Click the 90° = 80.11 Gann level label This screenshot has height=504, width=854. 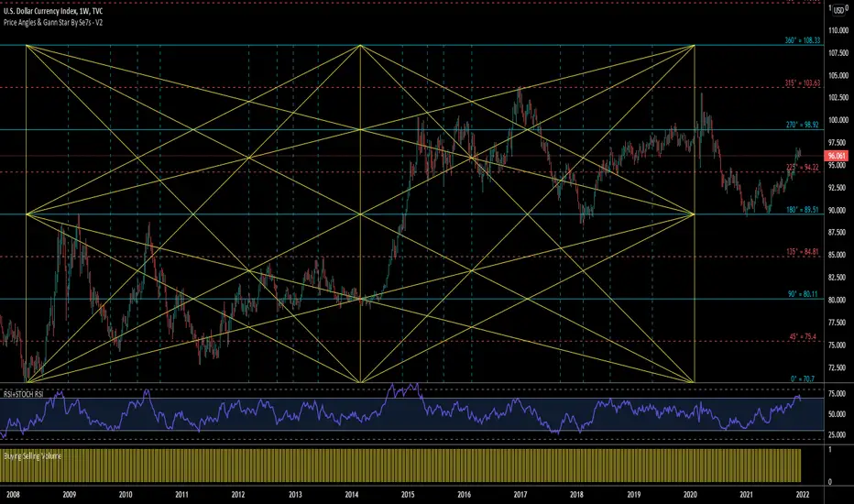click(x=803, y=294)
